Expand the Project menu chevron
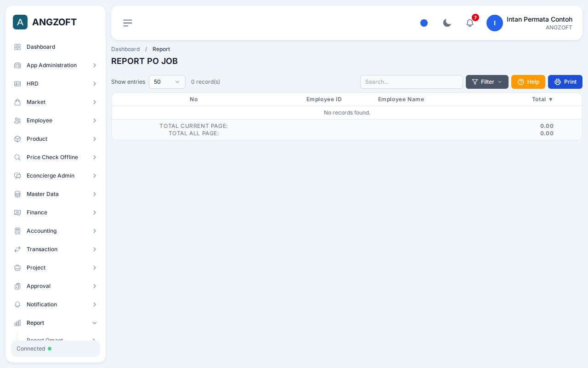The height and width of the screenshot is (368, 588). click(x=95, y=268)
